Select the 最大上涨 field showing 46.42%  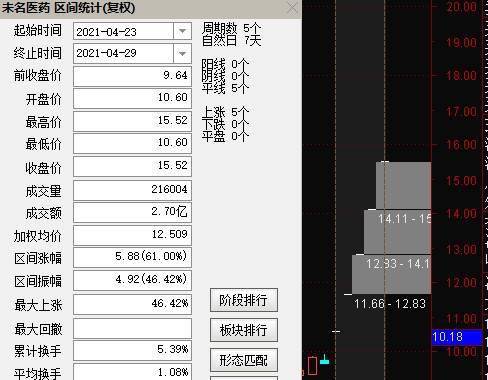(132, 304)
